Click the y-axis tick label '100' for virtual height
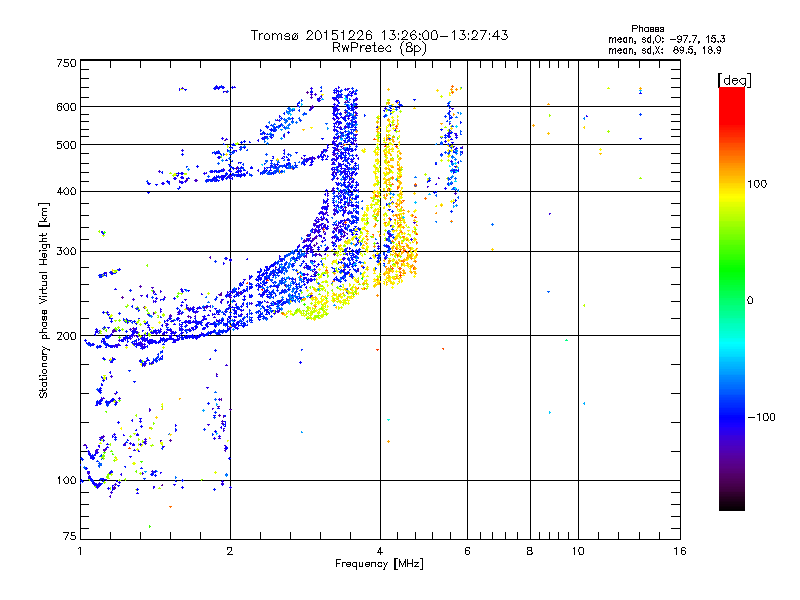The width and height of the screenshot is (800, 600). point(66,480)
